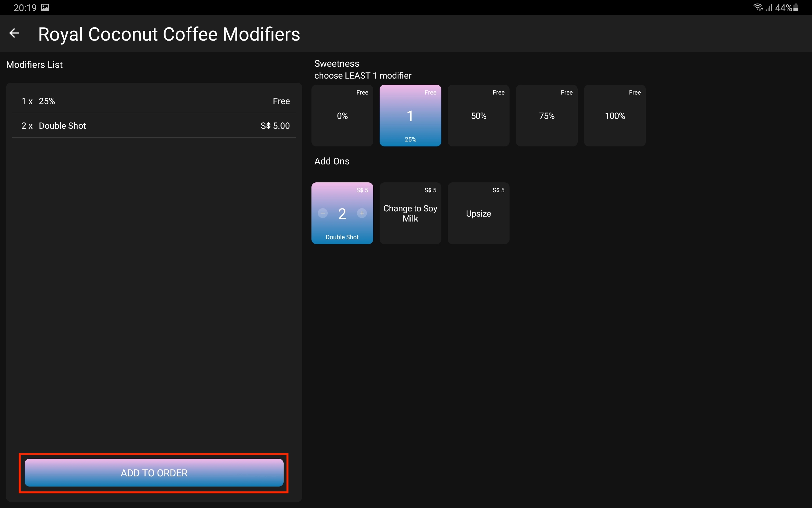This screenshot has height=508, width=812.
Task: Select 100% sweetness option
Action: tap(615, 116)
